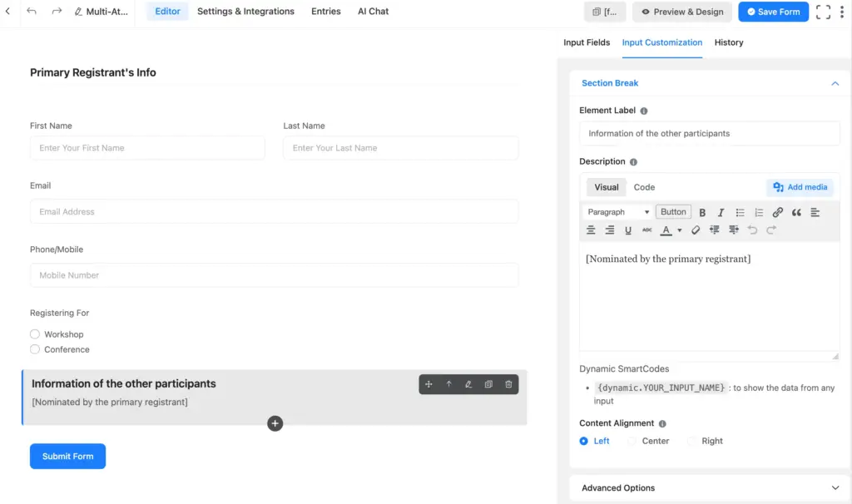The width and height of the screenshot is (852, 504).
Task: Switch description editor to Code mode
Action: click(644, 187)
